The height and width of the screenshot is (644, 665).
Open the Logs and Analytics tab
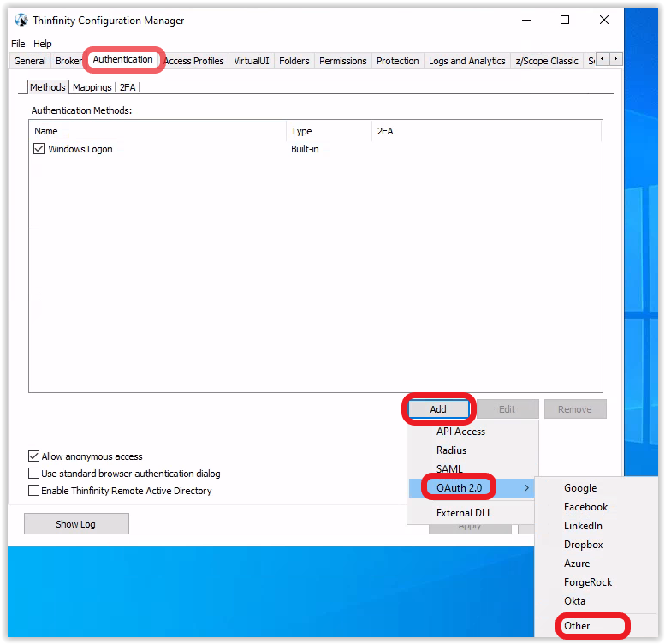click(x=467, y=61)
